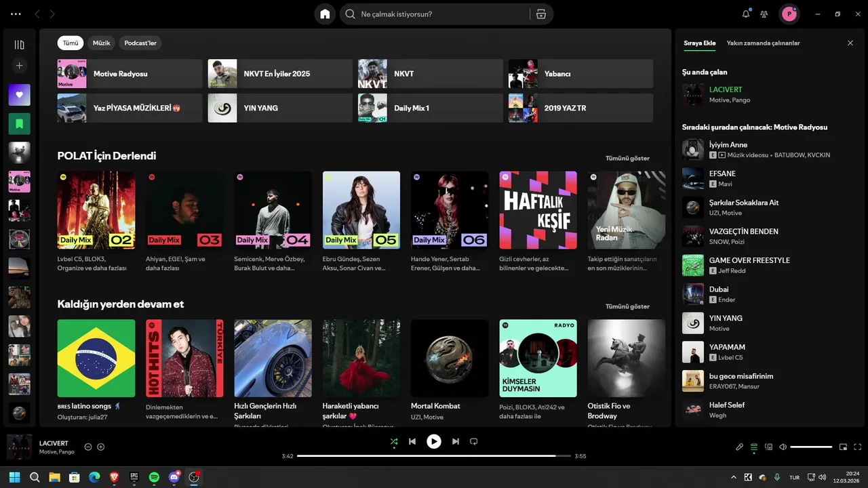Open Daily Mix 02 card
Screen dimensions: 868x488
[96, 221]
